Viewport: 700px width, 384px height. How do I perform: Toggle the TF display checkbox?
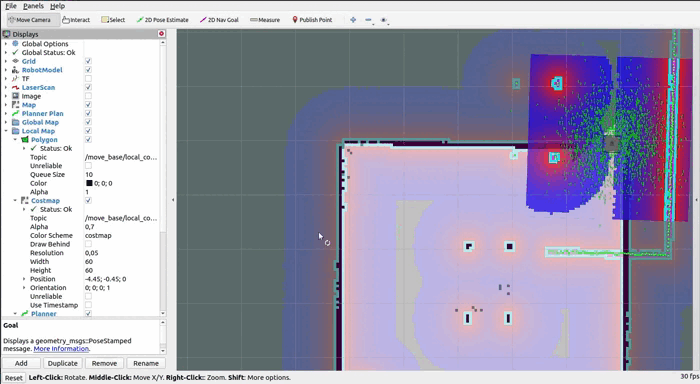88,79
